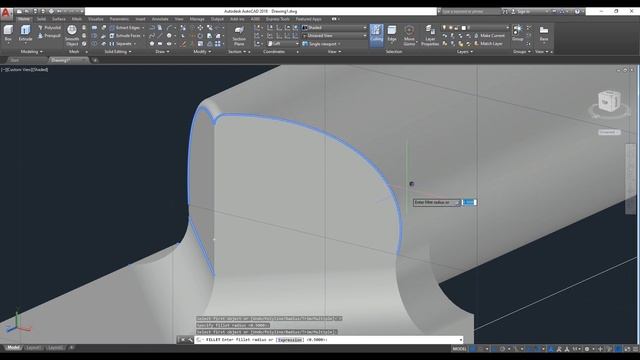Choose the Polysolid tool

tap(49, 28)
